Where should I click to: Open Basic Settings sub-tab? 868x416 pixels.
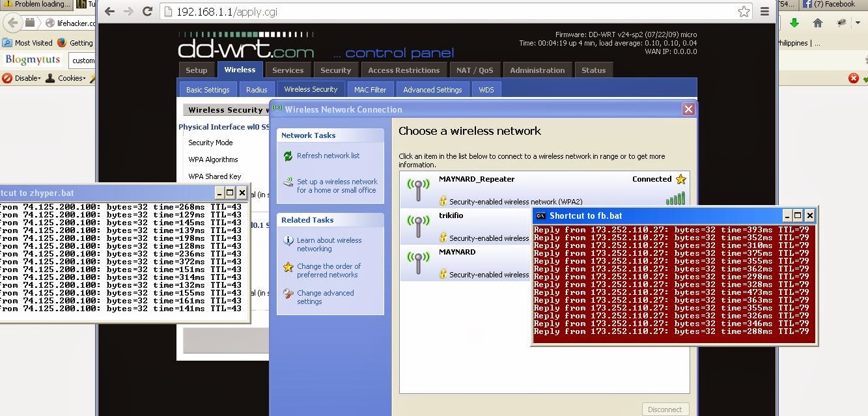208,90
